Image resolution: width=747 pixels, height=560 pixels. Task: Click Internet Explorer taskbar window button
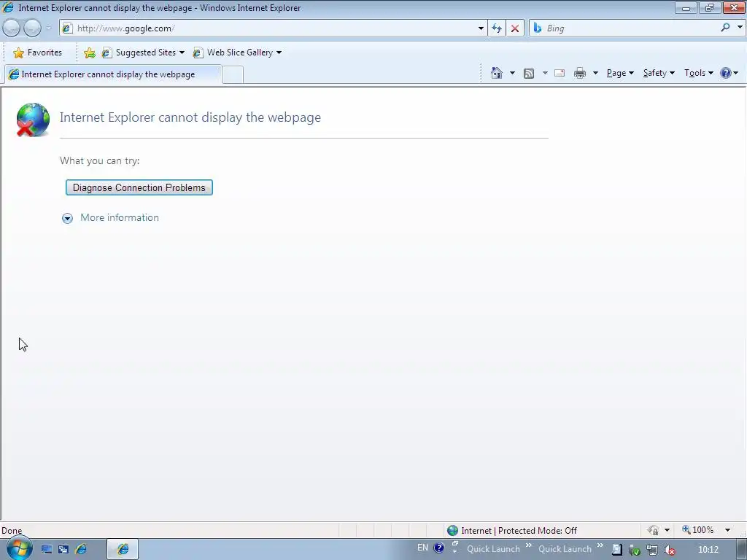coord(123,550)
